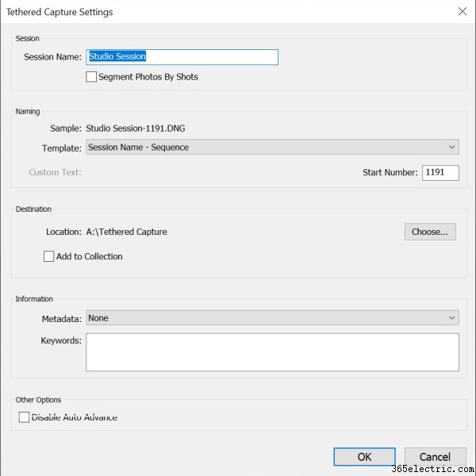The height and width of the screenshot is (476, 476).
Task: Click the location path A:\Tethered Capture
Action: (127, 232)
